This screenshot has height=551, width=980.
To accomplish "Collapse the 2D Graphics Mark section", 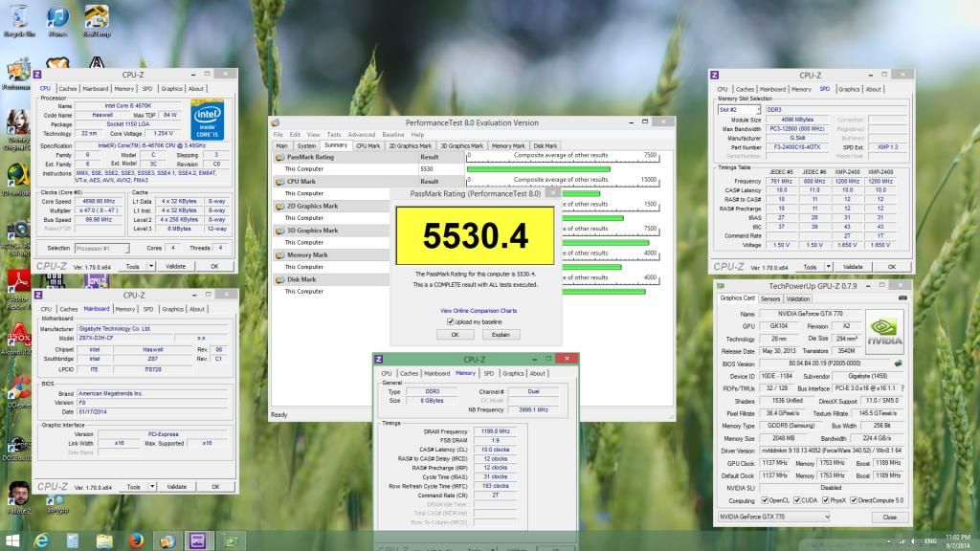I will pos(280,207).
